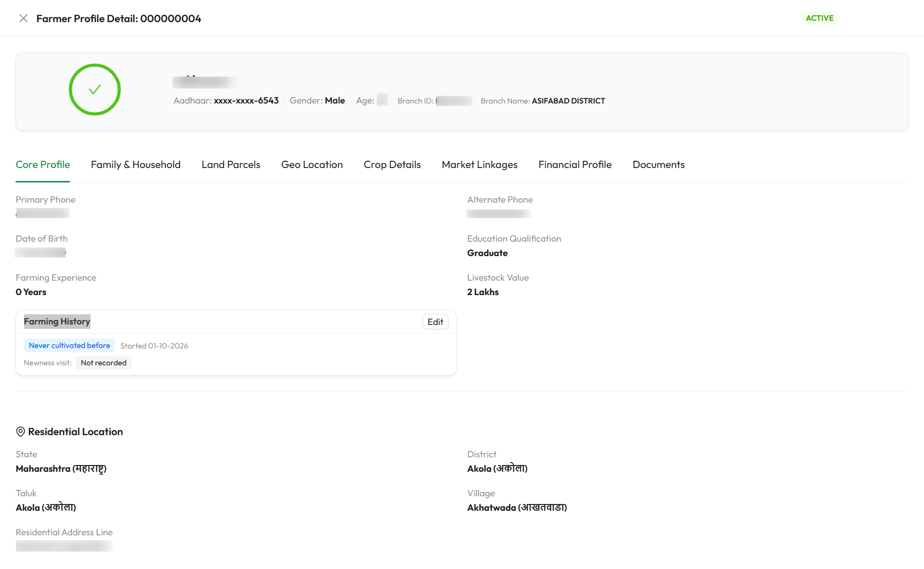This screenshot has height=569, width=924.
Task: Edit the Farming History section
Action: (x=436, y=322)
